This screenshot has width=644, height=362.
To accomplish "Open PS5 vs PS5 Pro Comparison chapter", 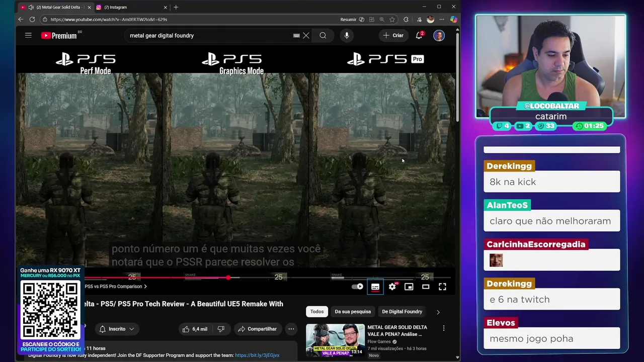I will (x=116, y=287).
